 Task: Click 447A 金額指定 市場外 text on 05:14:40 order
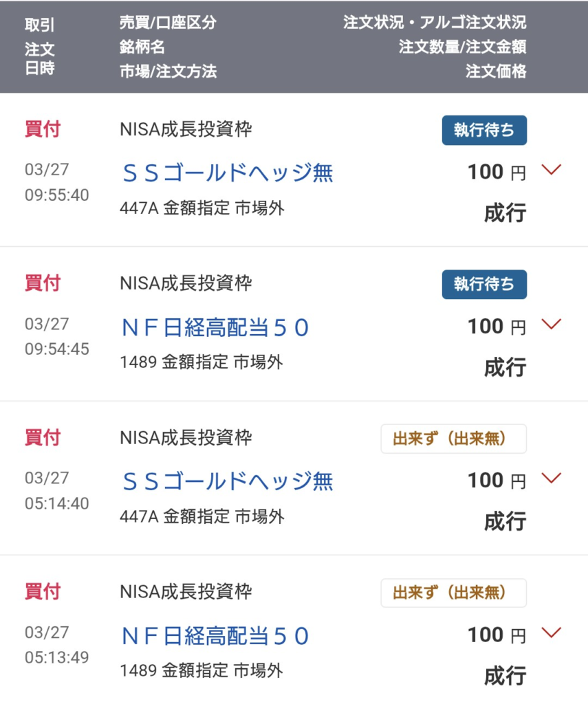pos(202,516)
